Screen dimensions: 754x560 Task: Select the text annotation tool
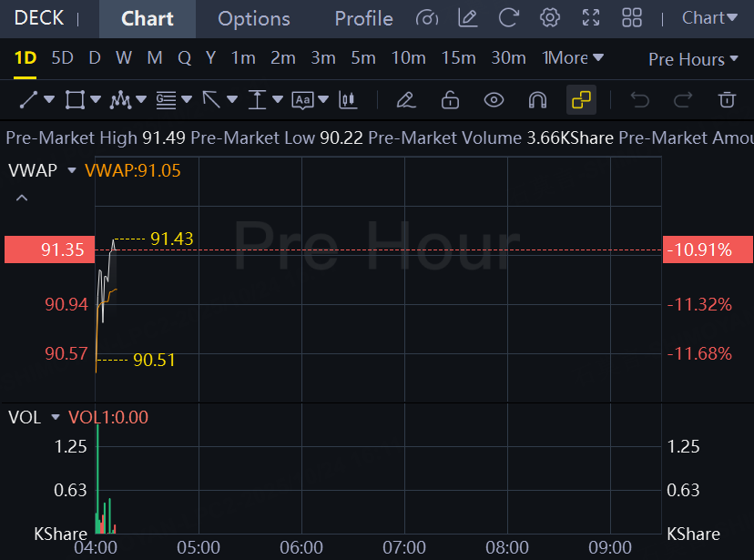click(302, 100)
